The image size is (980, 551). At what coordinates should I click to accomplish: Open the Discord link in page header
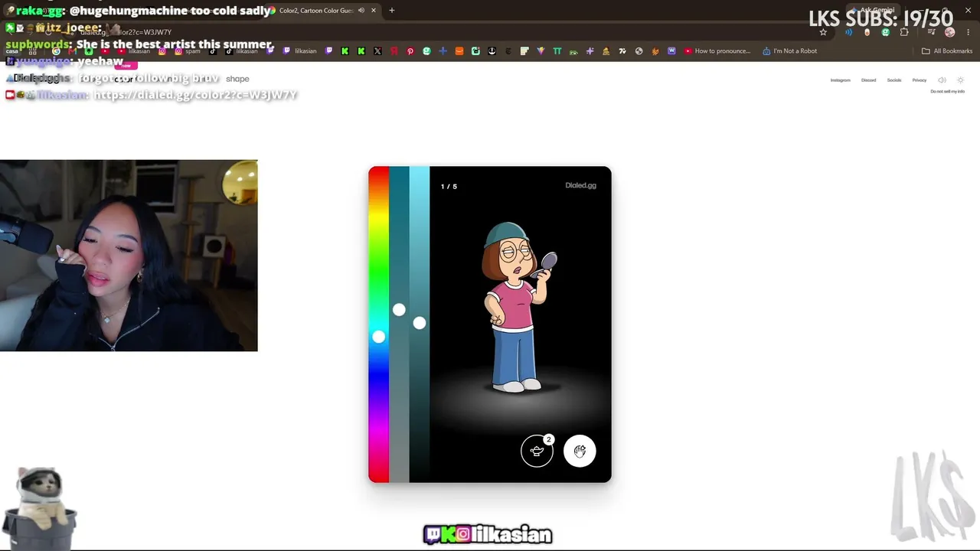tap(868, 80)
